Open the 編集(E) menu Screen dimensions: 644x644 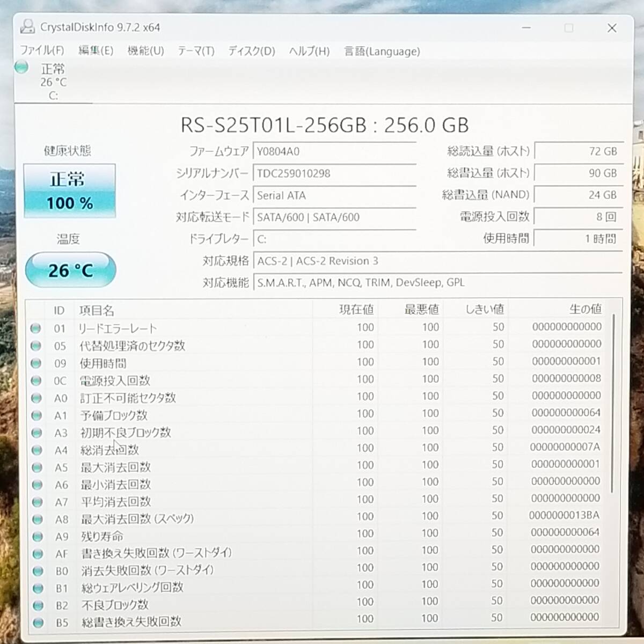point(96,50)
